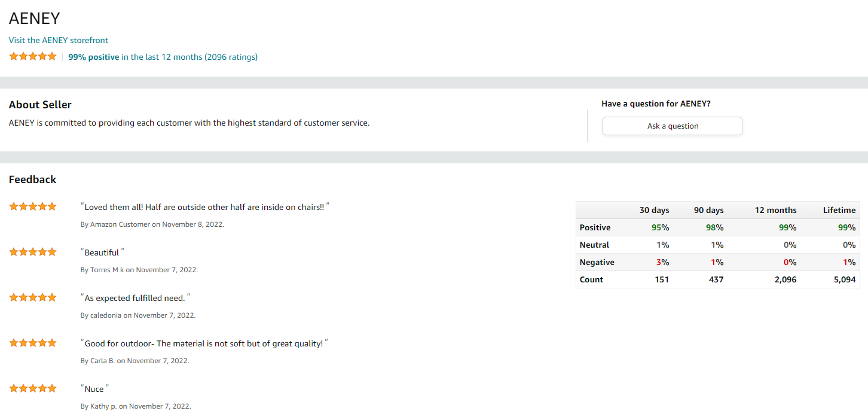
Task: Click the 'Negative' row label
Action: point(597,262)
